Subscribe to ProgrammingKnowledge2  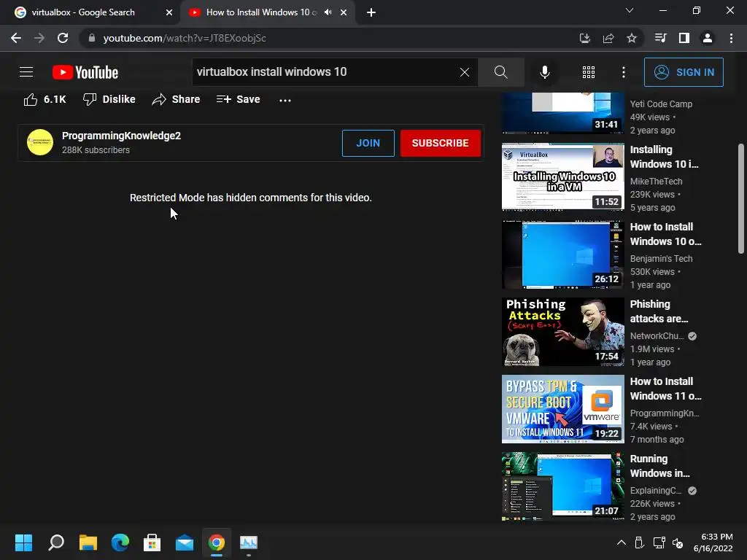(440, 143)
